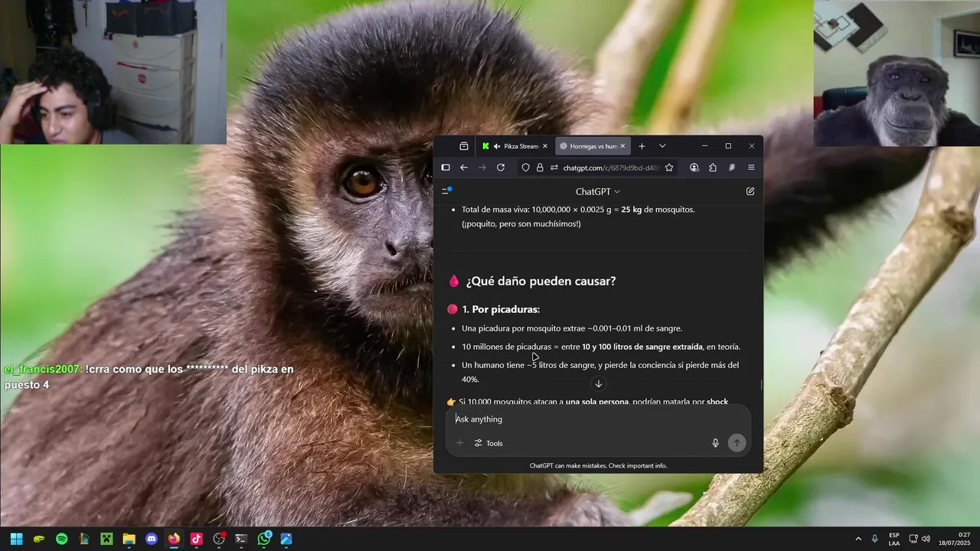Open the Extensions puzzle icon
The image size is (980, 551).
click(713, 168)
